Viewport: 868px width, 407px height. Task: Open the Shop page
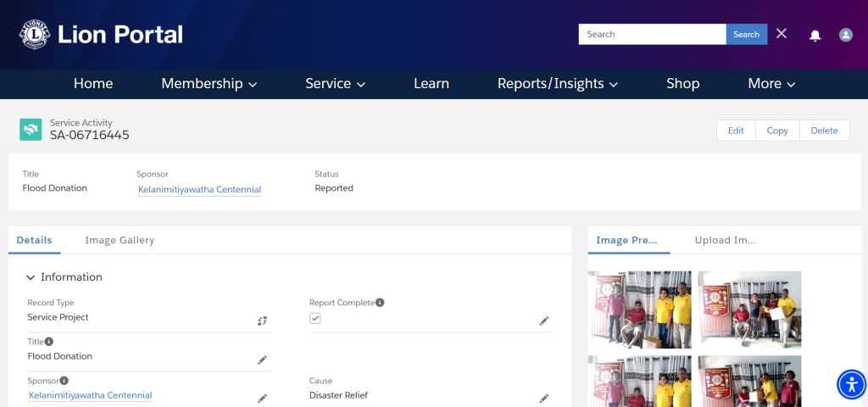(682, 84)
